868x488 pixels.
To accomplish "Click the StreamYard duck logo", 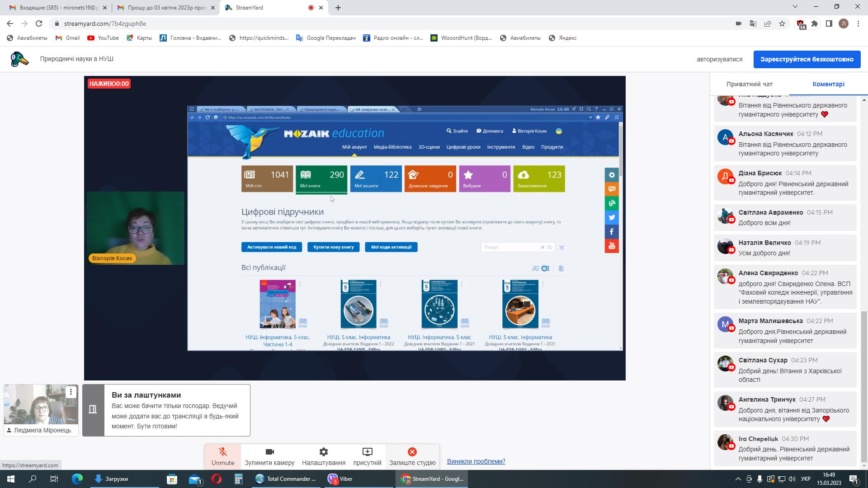I will click(19, 59).
